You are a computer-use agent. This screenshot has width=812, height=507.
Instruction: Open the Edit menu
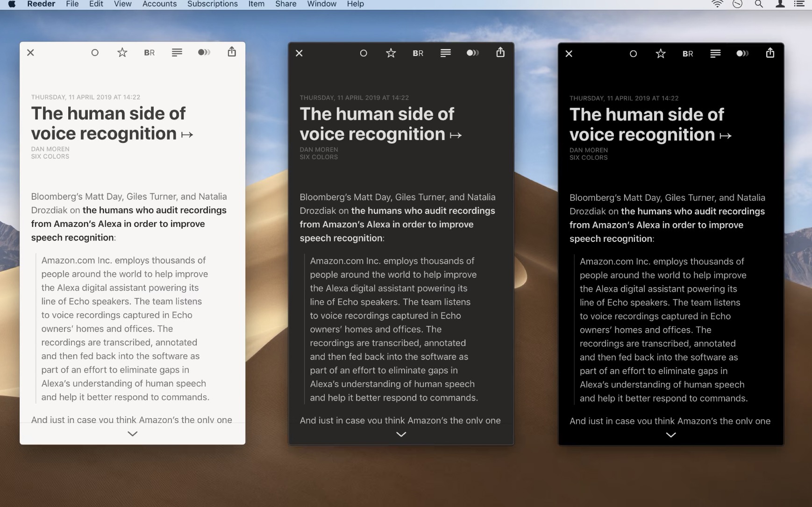[x=96, y=4]
